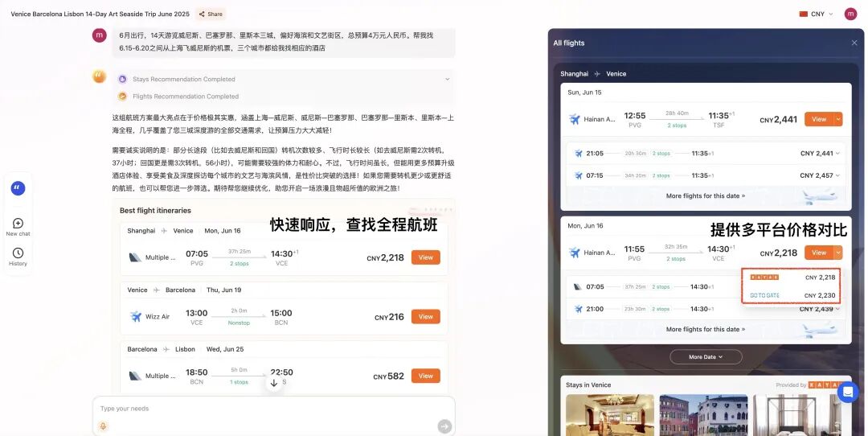868x436 pixels.
Task: Click the Wizz Air airline logo
Action: [x=136, y=316]
